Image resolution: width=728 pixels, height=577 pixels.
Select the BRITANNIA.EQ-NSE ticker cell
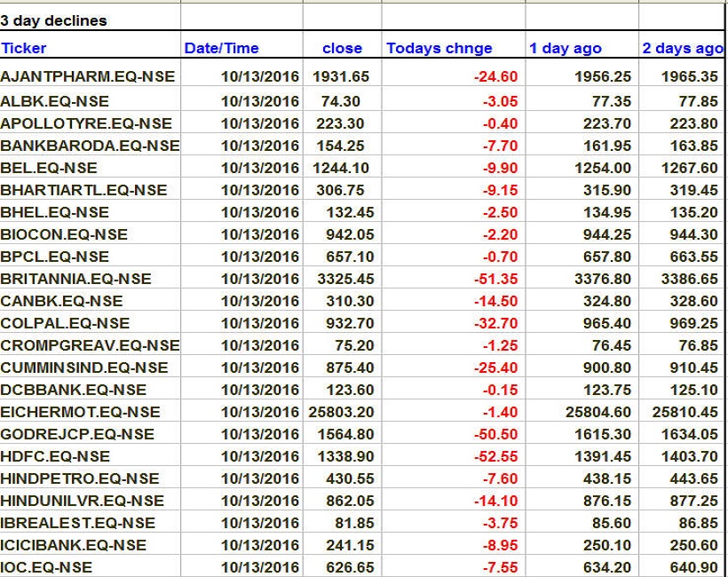76,279
